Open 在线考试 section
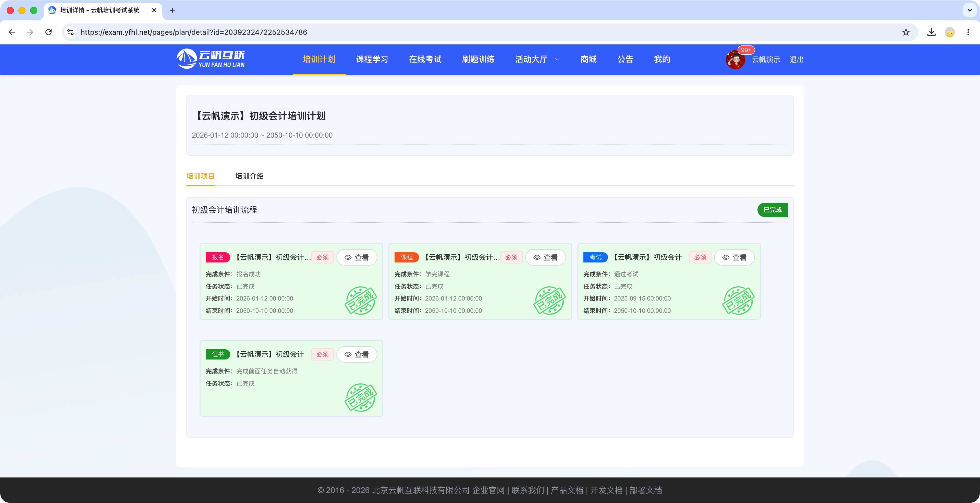This screenshot has width=980, height=503. click(x=425, y=59)
